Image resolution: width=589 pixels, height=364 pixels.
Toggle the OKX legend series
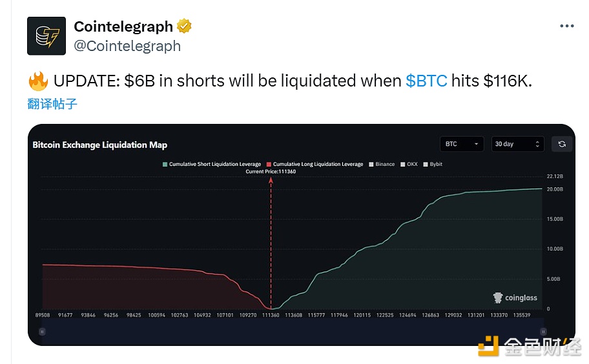[x=409, y=165]
